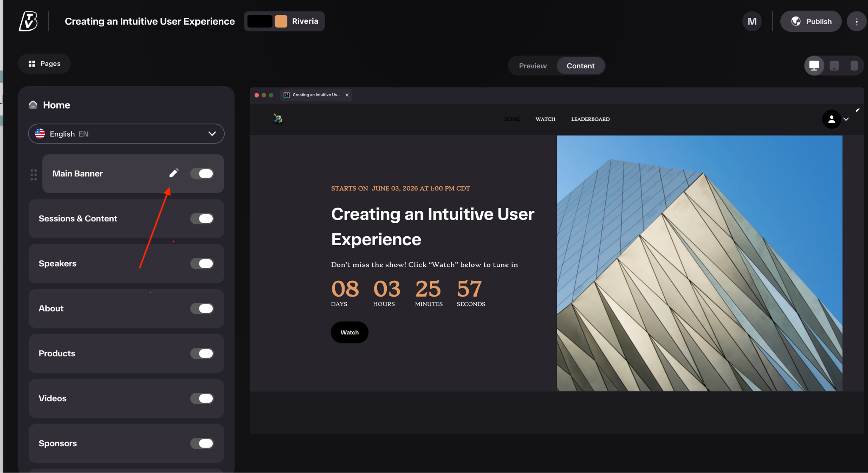Toggle off the Sessions & Content section
The width and height of the screenshot is (868, 473).
click(202, 218)
